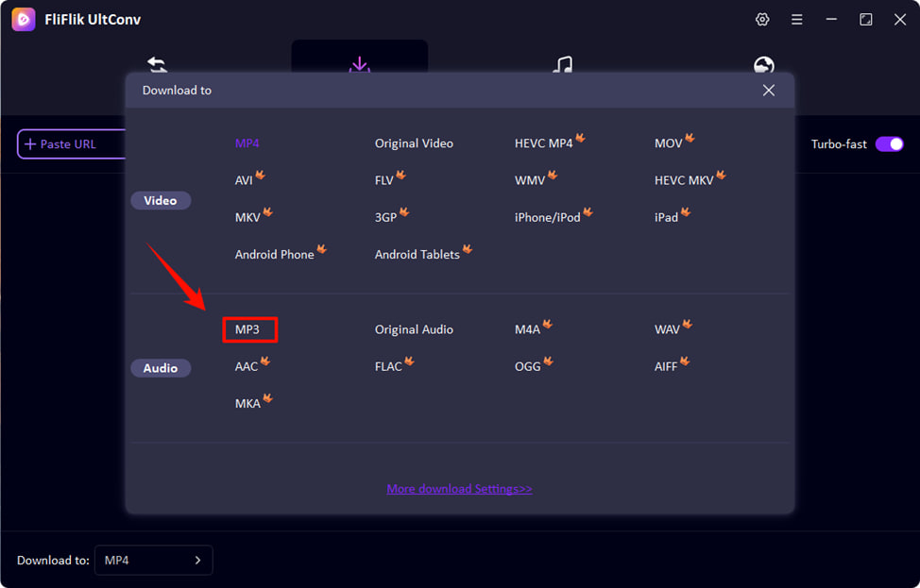
Task: Switch to the Download tab icon
Action: (359, 64)
